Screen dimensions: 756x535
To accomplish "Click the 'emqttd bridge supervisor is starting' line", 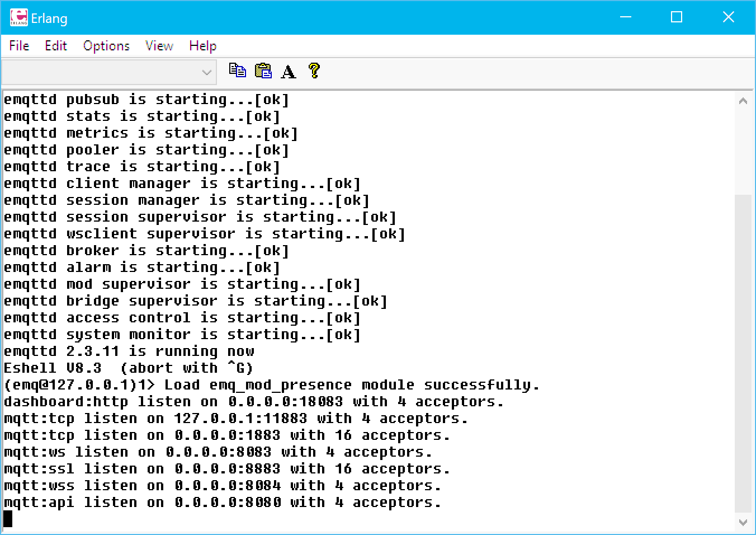I will [196, 301].
